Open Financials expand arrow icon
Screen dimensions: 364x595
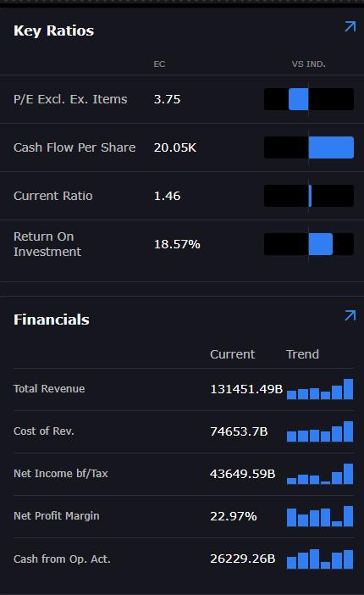350,315
